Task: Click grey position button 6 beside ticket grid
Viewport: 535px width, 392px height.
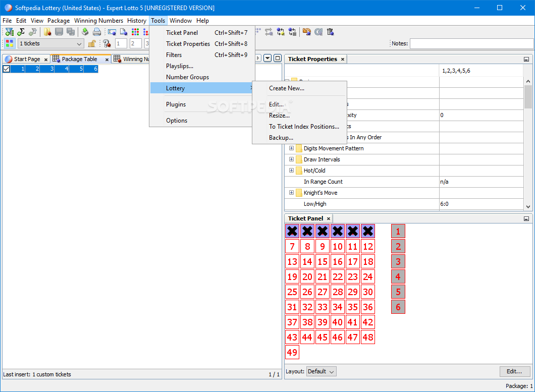Action: tap(398, 307)
